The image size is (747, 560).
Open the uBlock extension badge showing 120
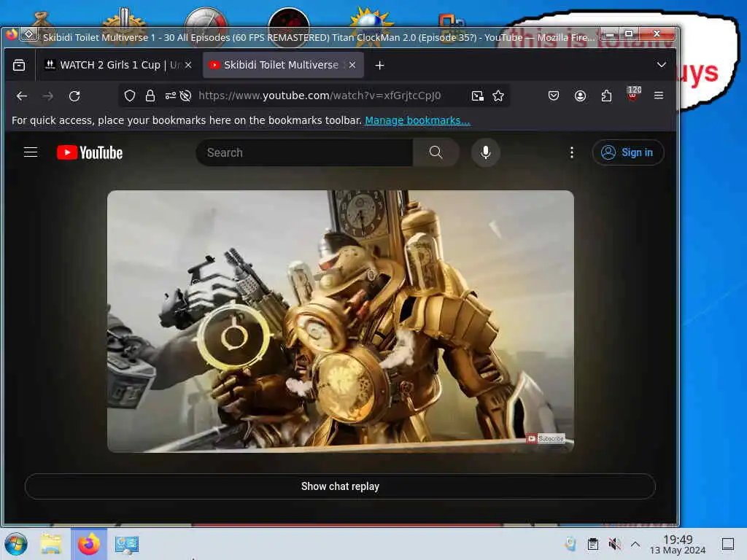(x=632, y=94)
